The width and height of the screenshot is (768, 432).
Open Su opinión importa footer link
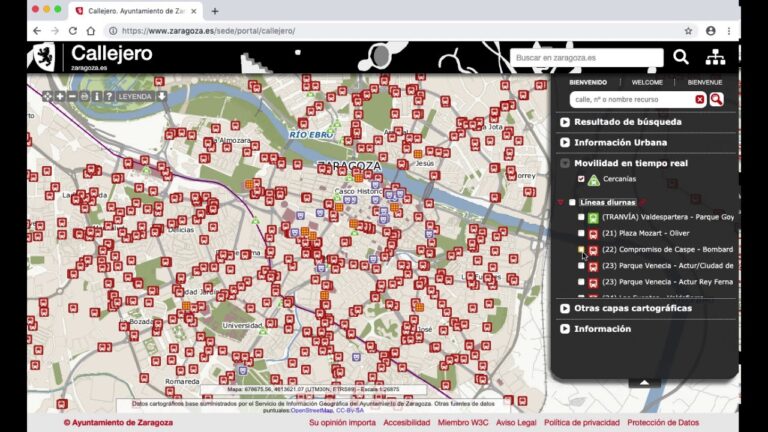pyautogui.click(x=342, y=422)
